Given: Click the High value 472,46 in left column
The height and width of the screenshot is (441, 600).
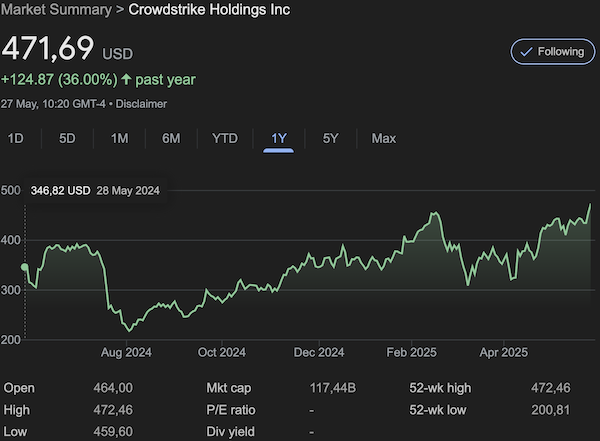Looking at the screenshot, I should tap(113, 410).
